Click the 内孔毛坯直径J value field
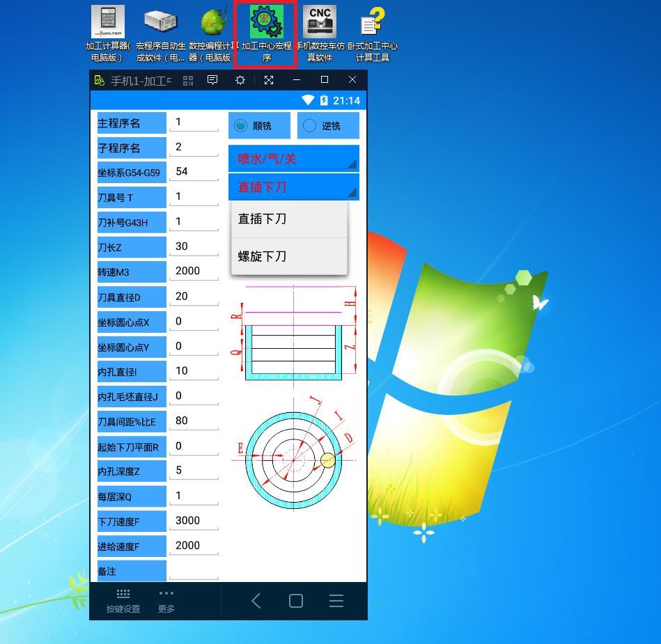The height and width of the screenshot is (644, 661). click(x=194, y=396)
